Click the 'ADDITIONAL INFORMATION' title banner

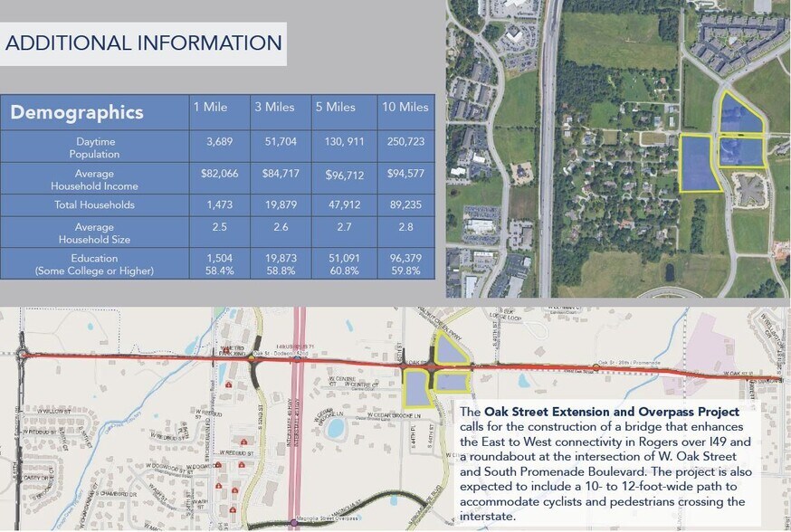pyautogui.click(x=144, y=43)
